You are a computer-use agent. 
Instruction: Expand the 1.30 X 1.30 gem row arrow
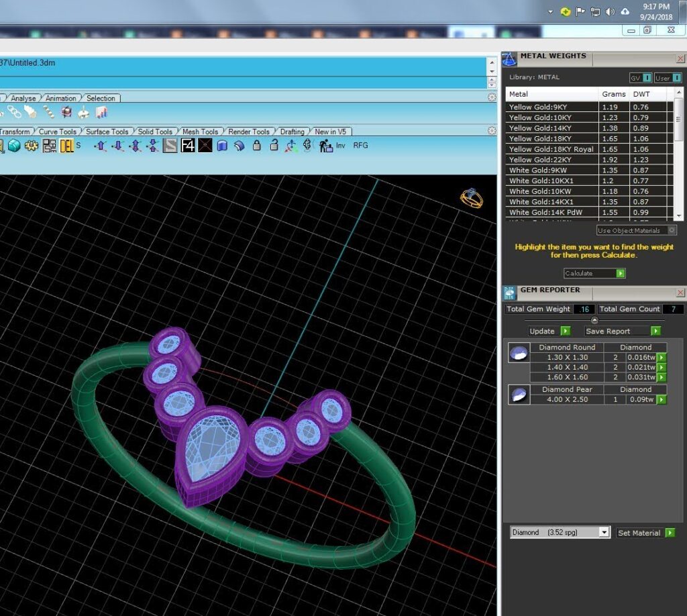coord(662,358)
